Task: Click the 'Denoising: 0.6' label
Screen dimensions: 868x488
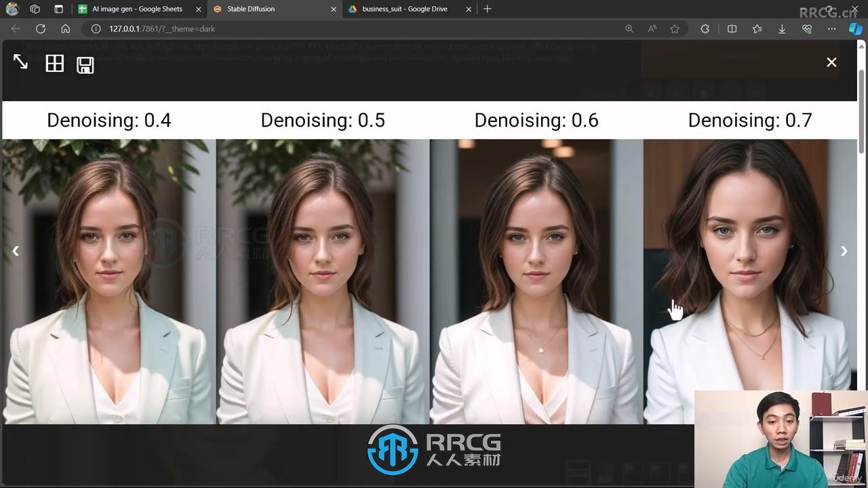Action: tap(536, 120)
